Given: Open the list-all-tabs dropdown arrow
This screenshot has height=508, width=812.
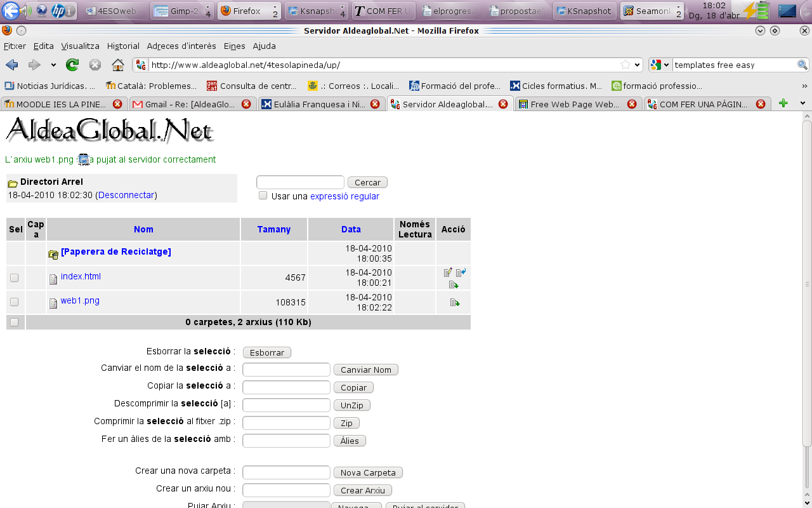Looking at the screenshot, I should click(802, 104).
